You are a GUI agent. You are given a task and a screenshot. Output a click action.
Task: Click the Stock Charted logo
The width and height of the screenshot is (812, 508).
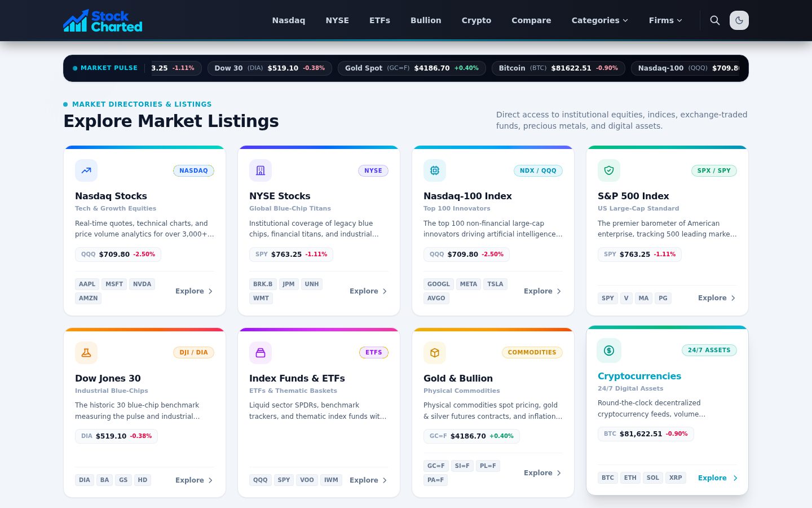coord(103,20)
